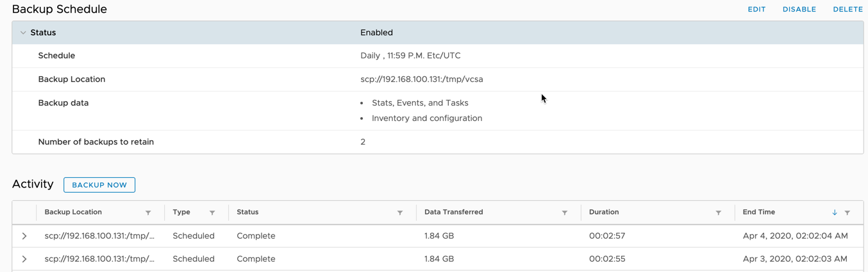Expand the Apr 4, 2020 backup row

(x=24, y=236)
